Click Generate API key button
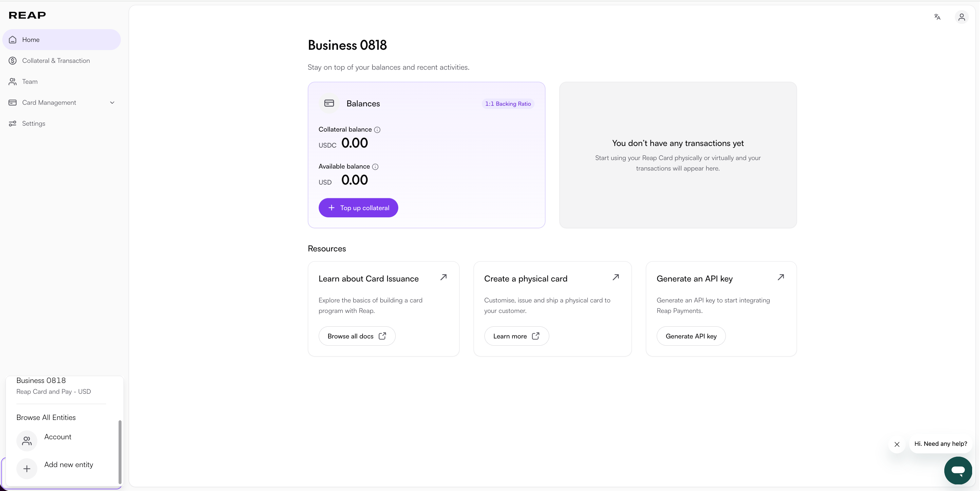980x491 pixels. [x=691, y=336]
